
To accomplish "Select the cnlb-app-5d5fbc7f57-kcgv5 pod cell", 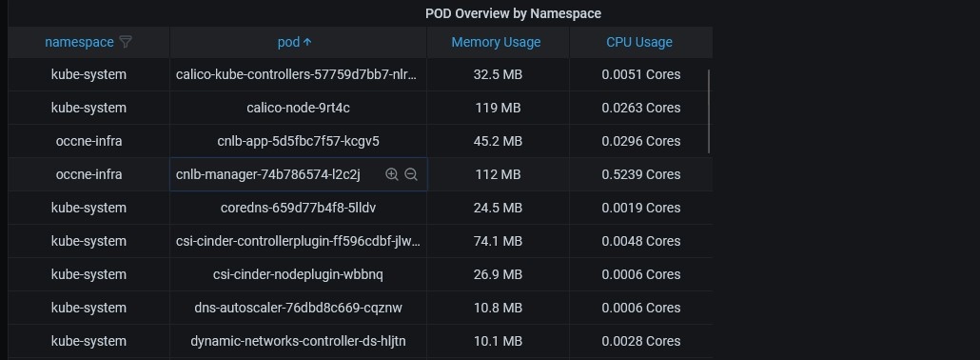I will (298, 141).
